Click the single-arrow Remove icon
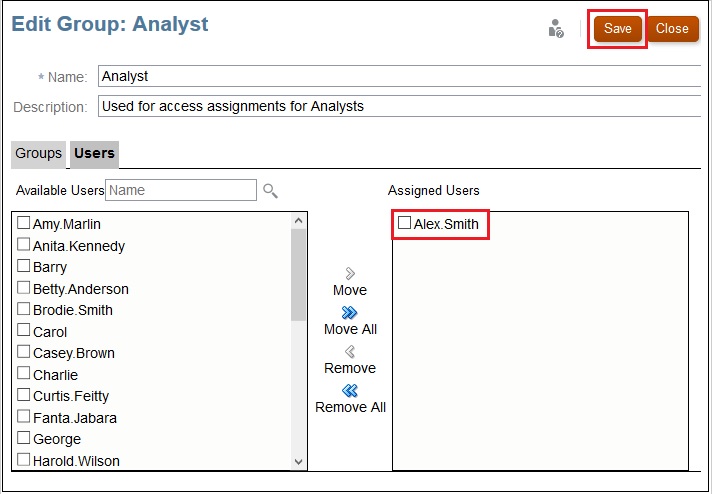 (350, 351)
